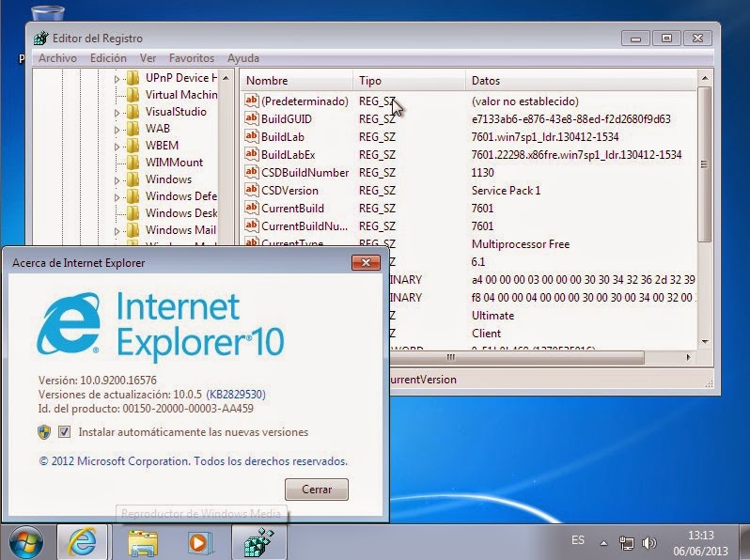The height and width of the screenshot is (560, 750).
Task: Click the string icon beside BuildLab
Action: [252, 136]
